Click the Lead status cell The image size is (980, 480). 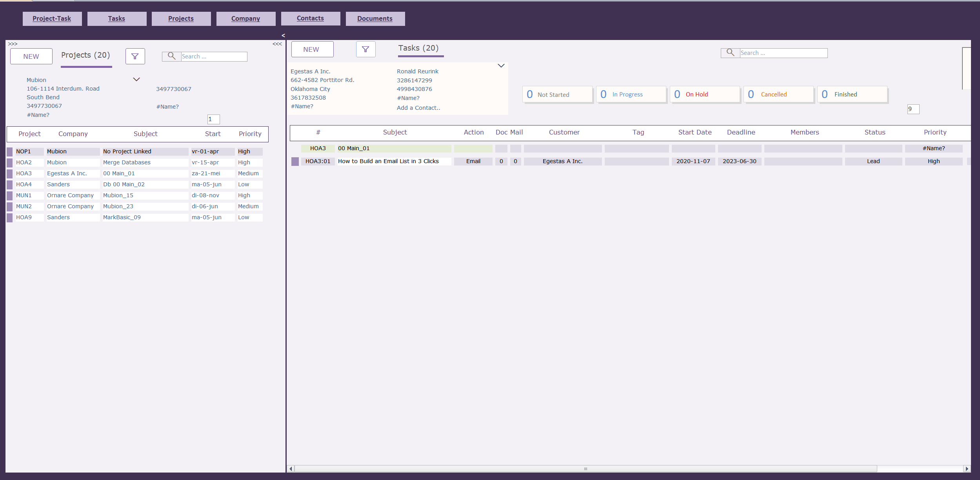[873, 161]
